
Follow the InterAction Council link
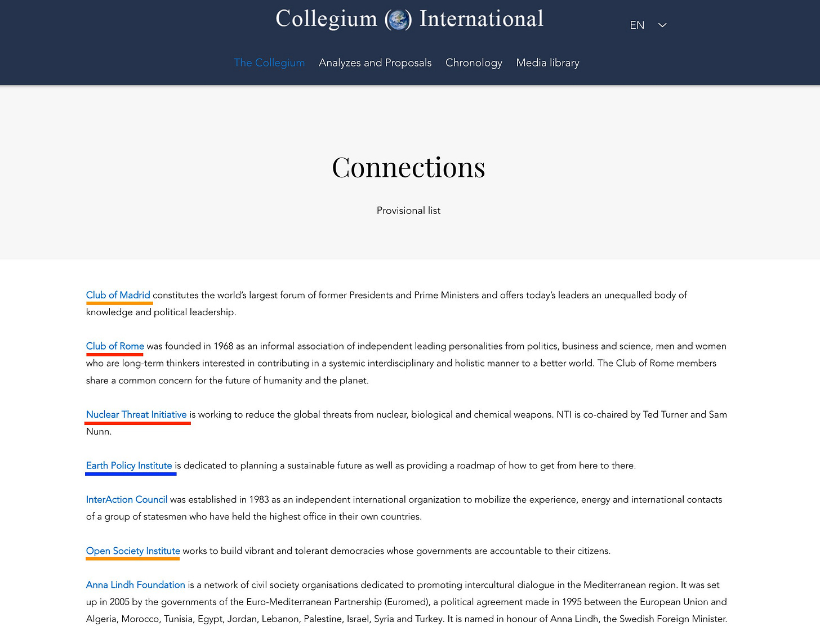[127, 499]
